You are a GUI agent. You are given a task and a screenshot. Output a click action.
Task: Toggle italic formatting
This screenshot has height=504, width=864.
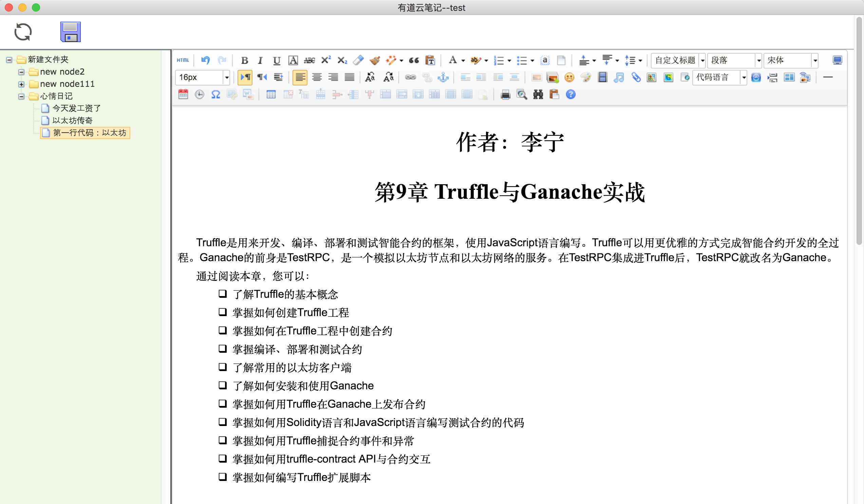[x=260, y=60]
